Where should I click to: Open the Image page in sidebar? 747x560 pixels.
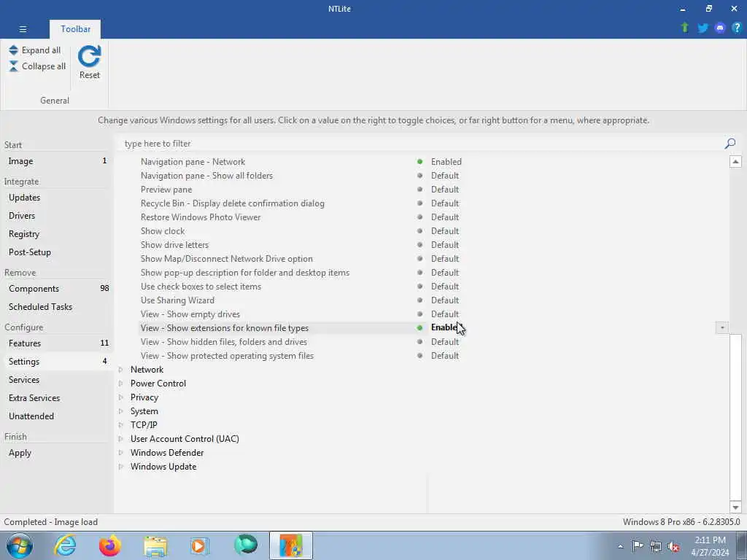click(57, 161)
